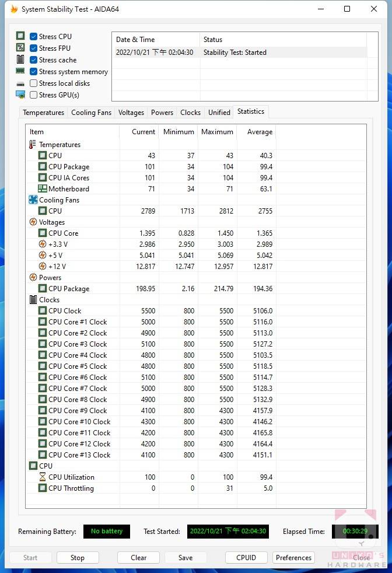
Task: Click the chip icon of Clocks group
Action: tap(33, 300)
